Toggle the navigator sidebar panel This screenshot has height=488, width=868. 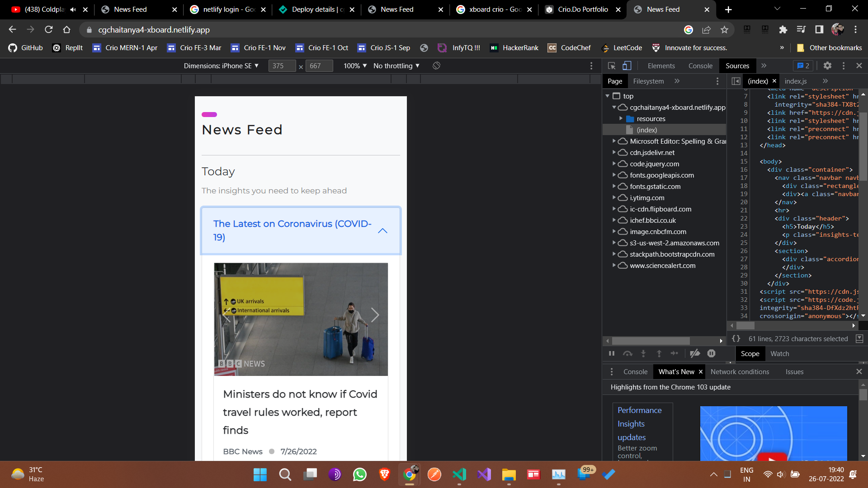(736, 81)
